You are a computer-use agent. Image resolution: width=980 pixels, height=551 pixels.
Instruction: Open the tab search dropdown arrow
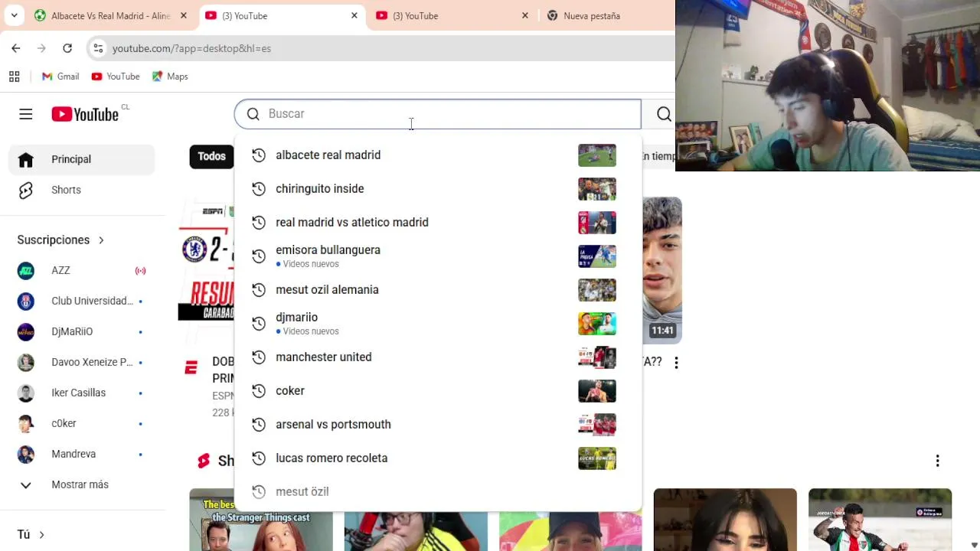[x=14, y=15]
